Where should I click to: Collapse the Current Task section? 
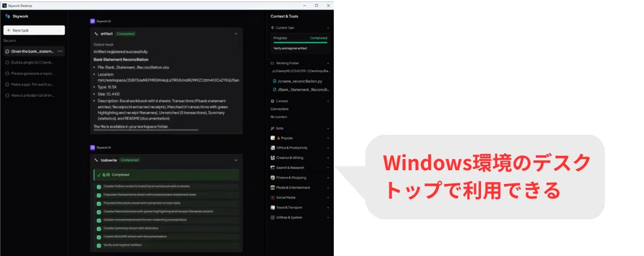(x=328, y=27)
